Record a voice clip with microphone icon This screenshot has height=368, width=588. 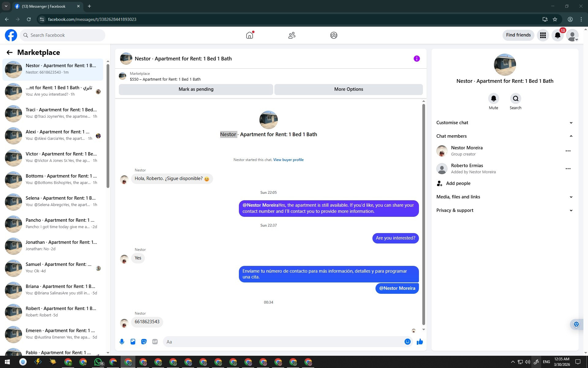pos(122,342)
